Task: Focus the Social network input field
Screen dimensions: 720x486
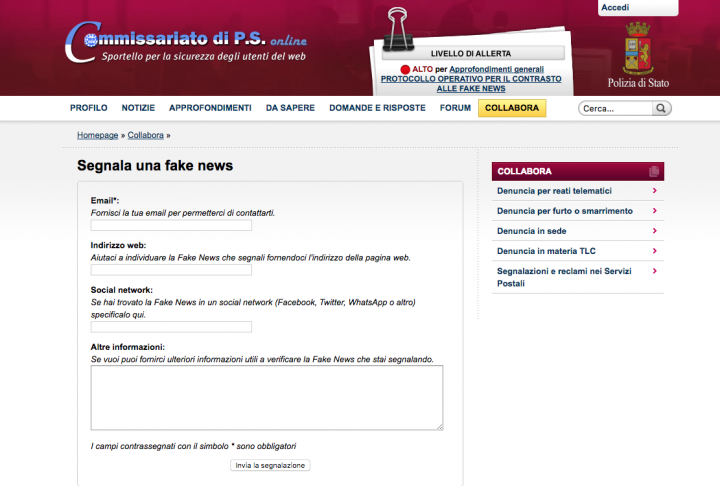Action: 171,327
